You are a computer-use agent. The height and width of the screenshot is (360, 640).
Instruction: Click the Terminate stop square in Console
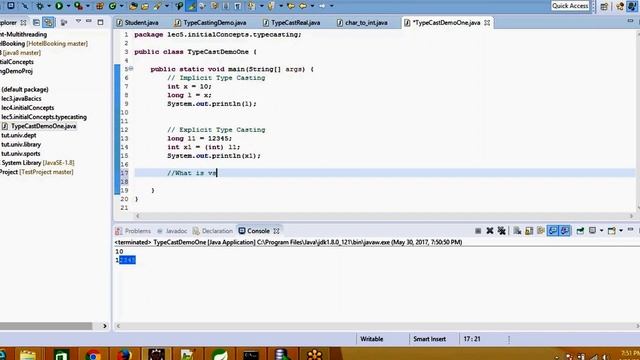(478, 231)
